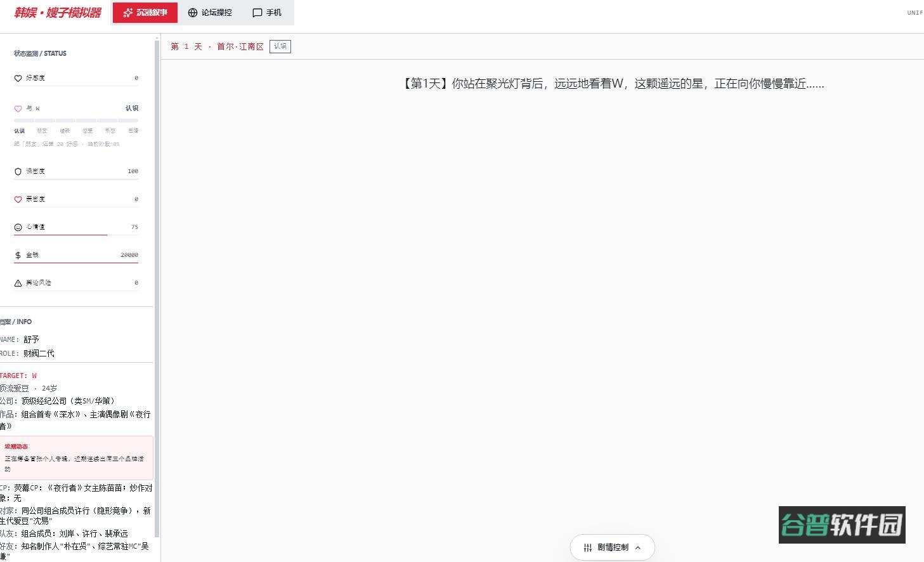Screen dimensions: 924x562
Task: Click the 金钱 dollar sign icon
Action: point(18,255)
